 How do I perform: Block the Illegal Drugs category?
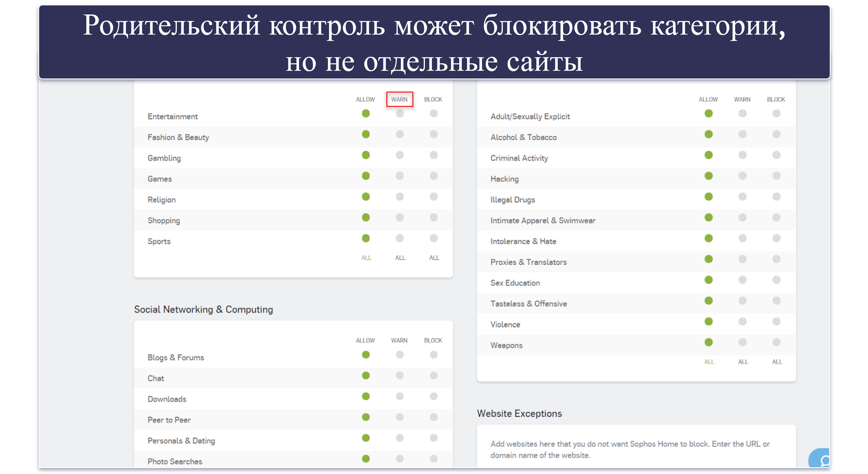pyautogui.click(x=776, y=197)
